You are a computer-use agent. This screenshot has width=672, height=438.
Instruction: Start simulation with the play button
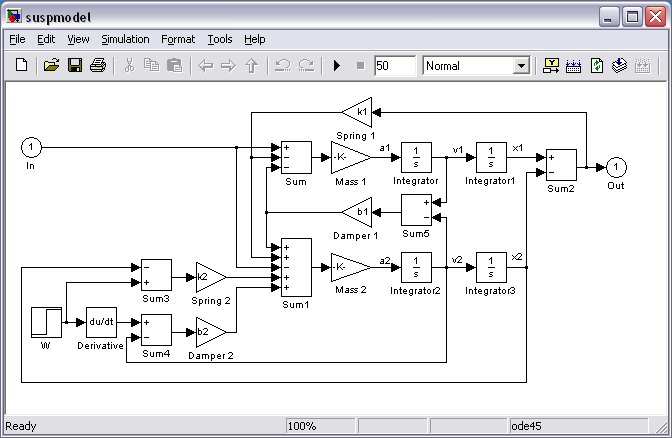pos(337,65)
